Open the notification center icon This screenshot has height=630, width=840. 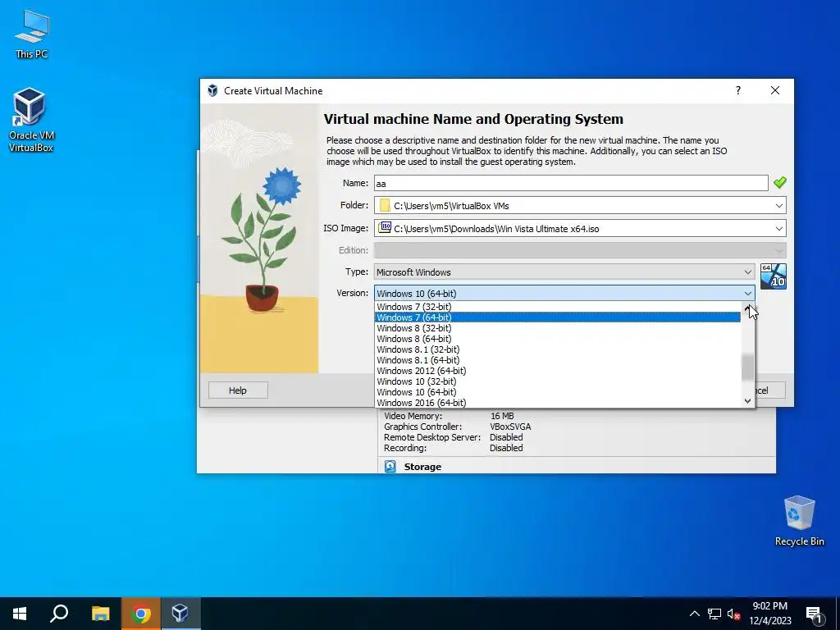tap(815, 614)
